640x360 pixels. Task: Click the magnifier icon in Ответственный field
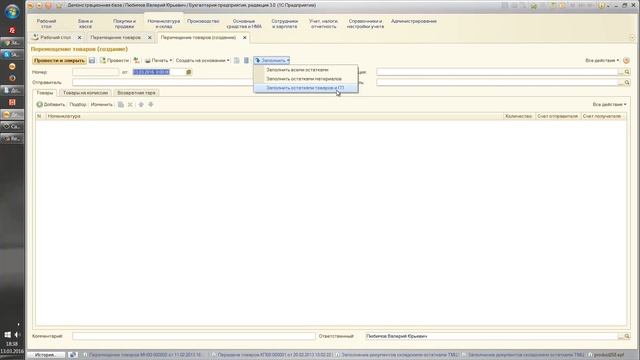click(x=627, y=336)
